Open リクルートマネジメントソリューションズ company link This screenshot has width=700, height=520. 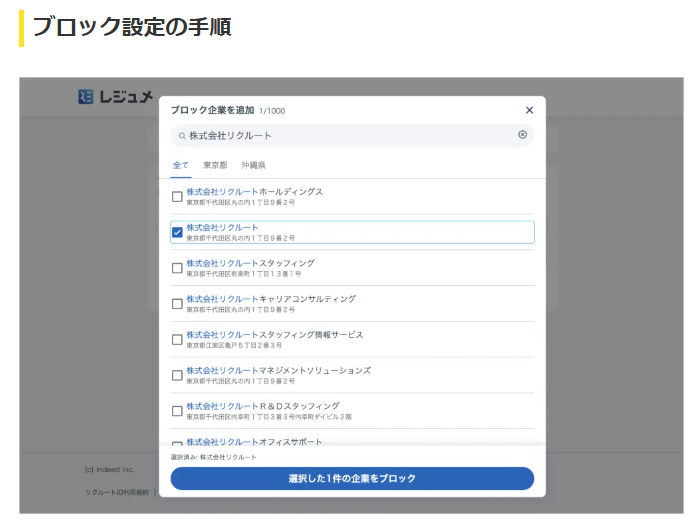[x=279, y=370]
